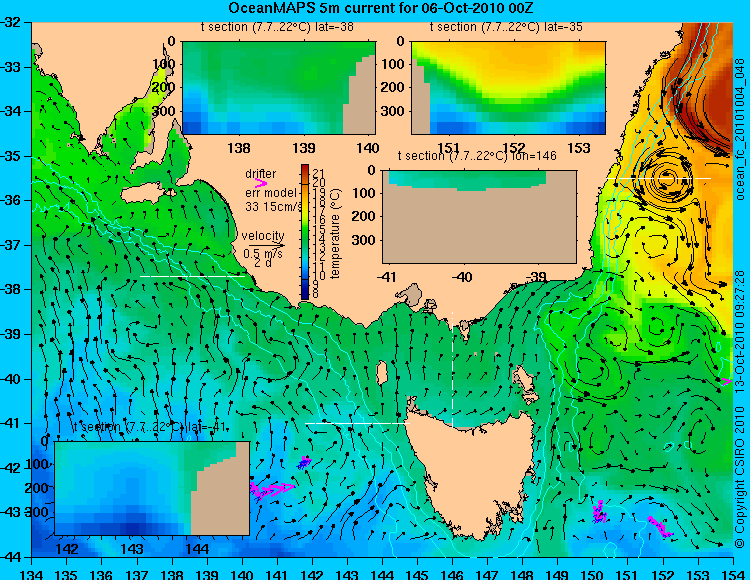Click Flinders Island northeast of Tasmania

point(525,379)
